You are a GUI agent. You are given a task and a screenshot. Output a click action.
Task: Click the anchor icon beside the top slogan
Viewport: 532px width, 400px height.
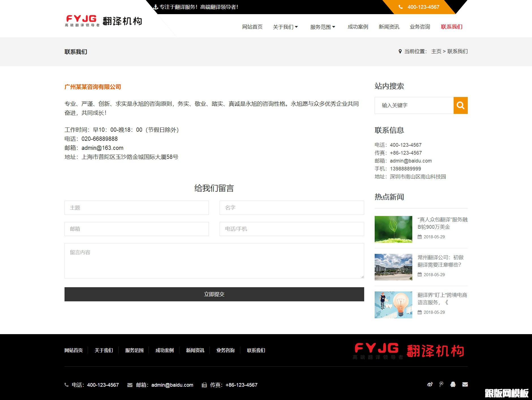pos(155,7)
